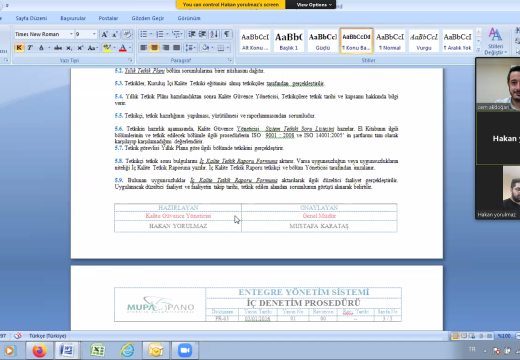Viewport: 520px width, 360px height.
Task: Click zoom level %100
Action: pos(504,336)
